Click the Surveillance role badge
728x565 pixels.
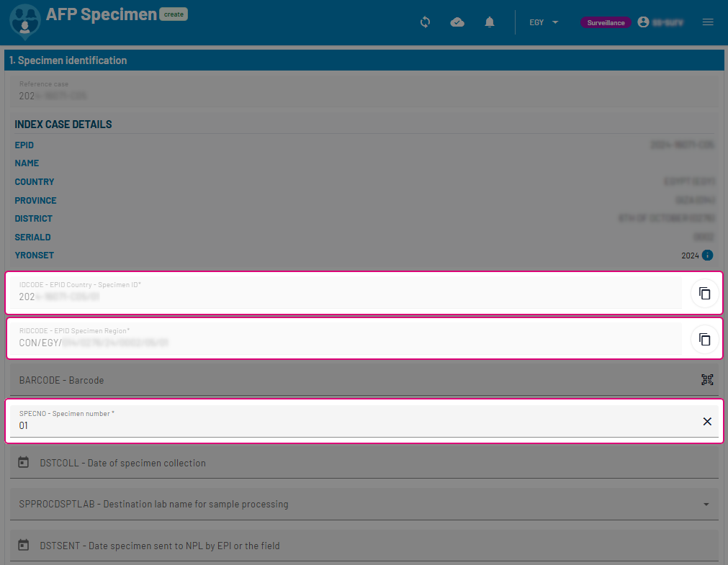[x=606, y=22]
